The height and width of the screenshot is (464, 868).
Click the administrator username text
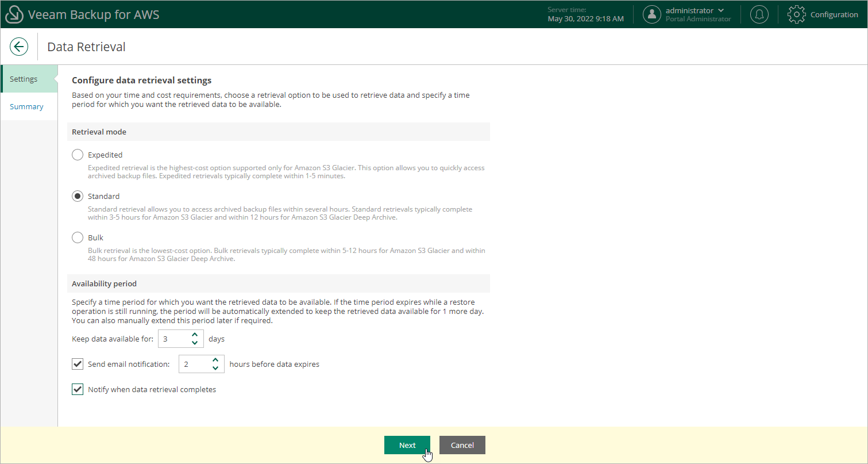(x=689, y=10)
